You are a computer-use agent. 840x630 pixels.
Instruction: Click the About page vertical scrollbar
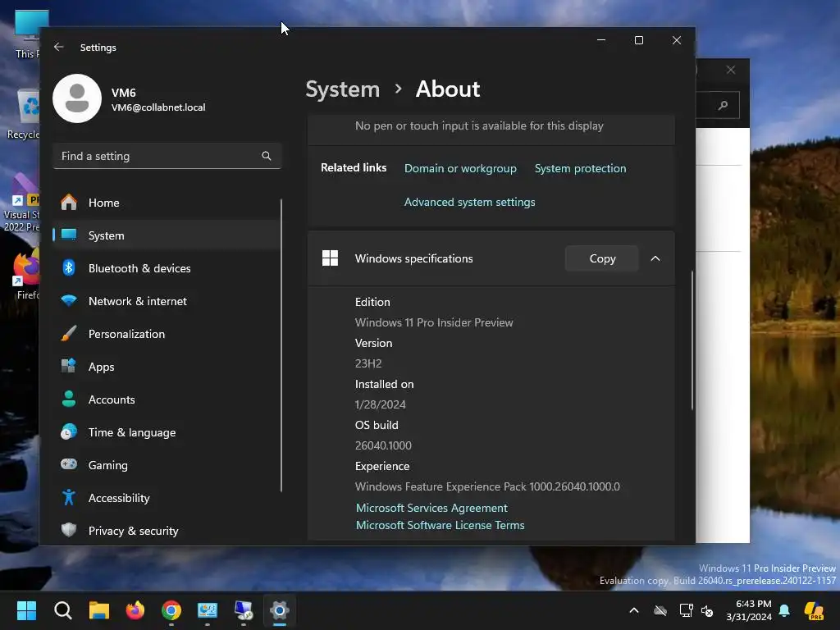pos(692,340)
